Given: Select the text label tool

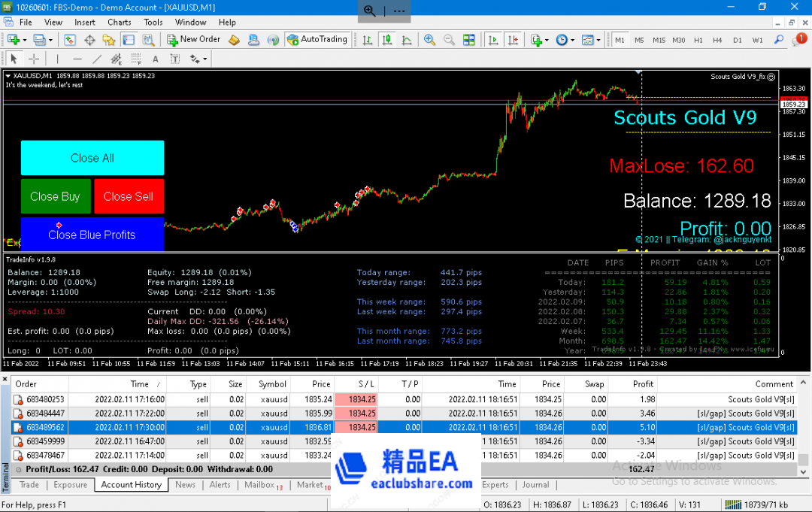Looking at the screenshot, I should tap(156, 59).
